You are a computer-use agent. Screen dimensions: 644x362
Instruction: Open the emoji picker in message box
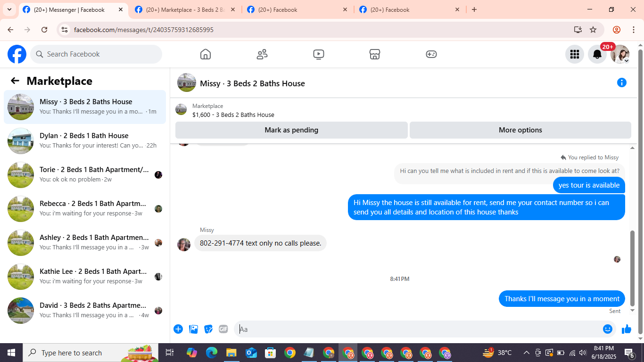[608, 329]
